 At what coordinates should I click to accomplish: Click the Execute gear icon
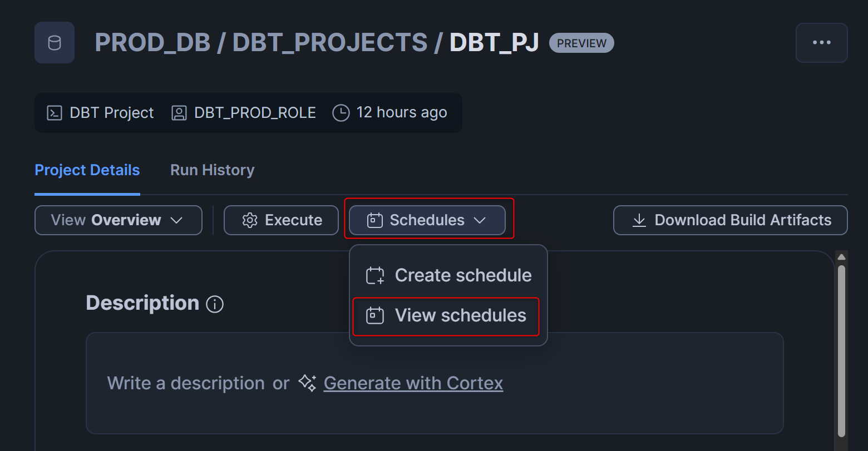pos(250,220)
